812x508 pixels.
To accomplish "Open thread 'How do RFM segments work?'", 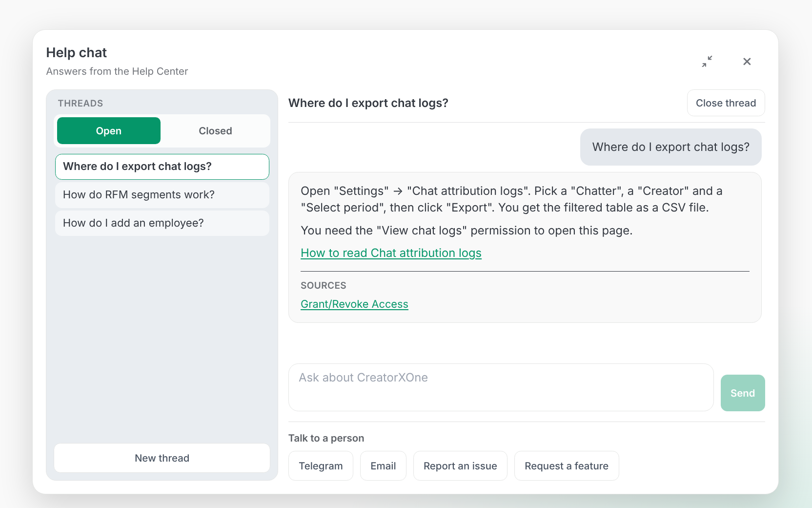I will point(162,195).
